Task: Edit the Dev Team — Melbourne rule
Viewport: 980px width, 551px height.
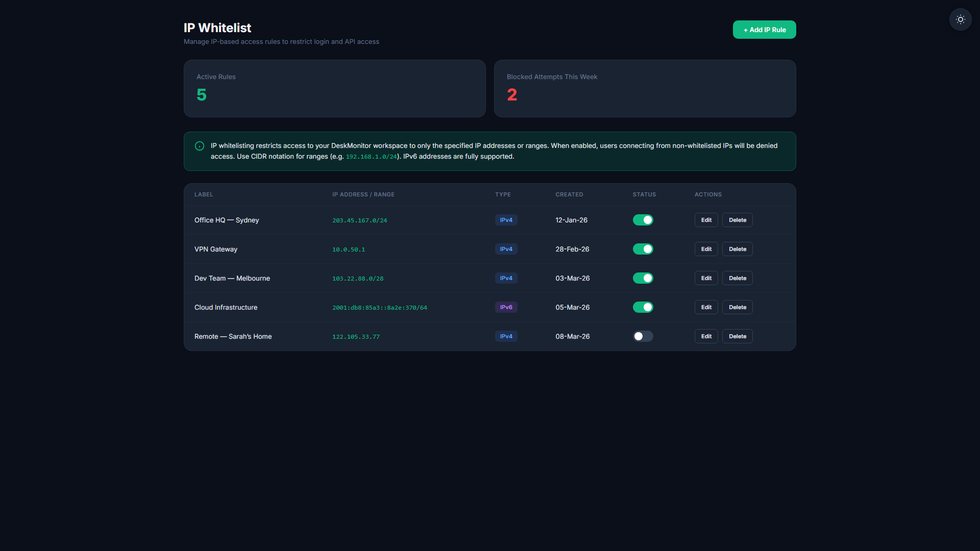Action: [706, 278]
